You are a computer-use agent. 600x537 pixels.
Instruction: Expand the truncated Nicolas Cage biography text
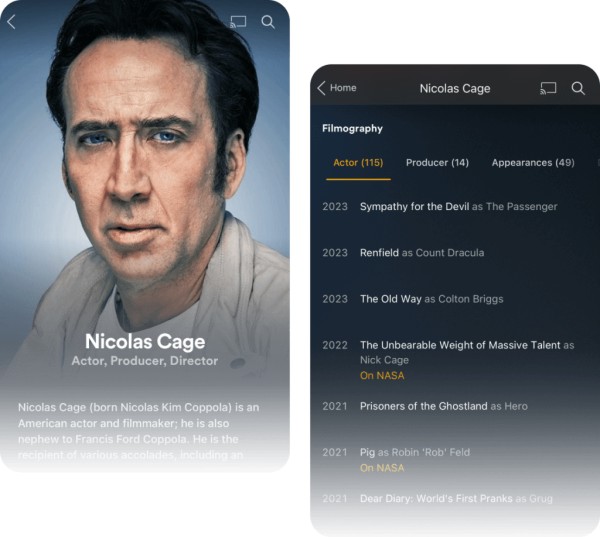pos(139,431)
